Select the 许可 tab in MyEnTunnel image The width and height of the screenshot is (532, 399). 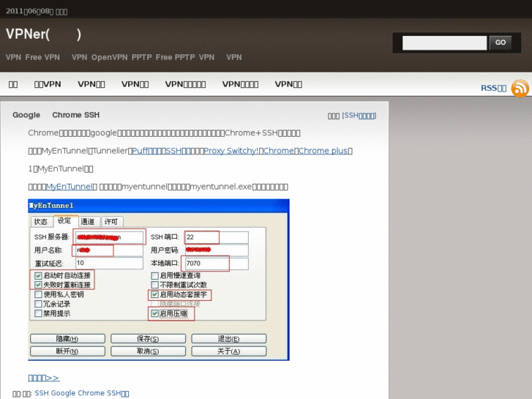[x=111, y=222]
